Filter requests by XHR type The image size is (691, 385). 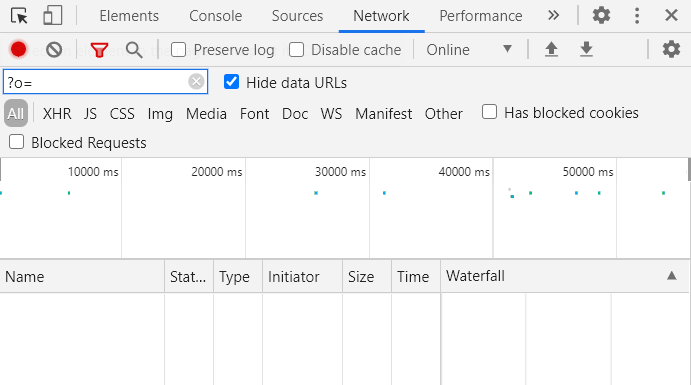pyautogui.click(x=57, y=114)
